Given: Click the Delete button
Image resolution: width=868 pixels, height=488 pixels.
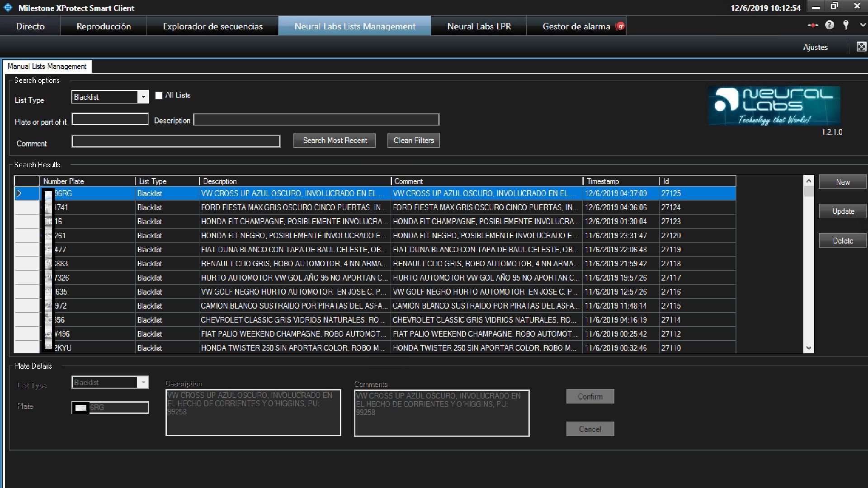Looking at the screenshot, I should 843,241.
